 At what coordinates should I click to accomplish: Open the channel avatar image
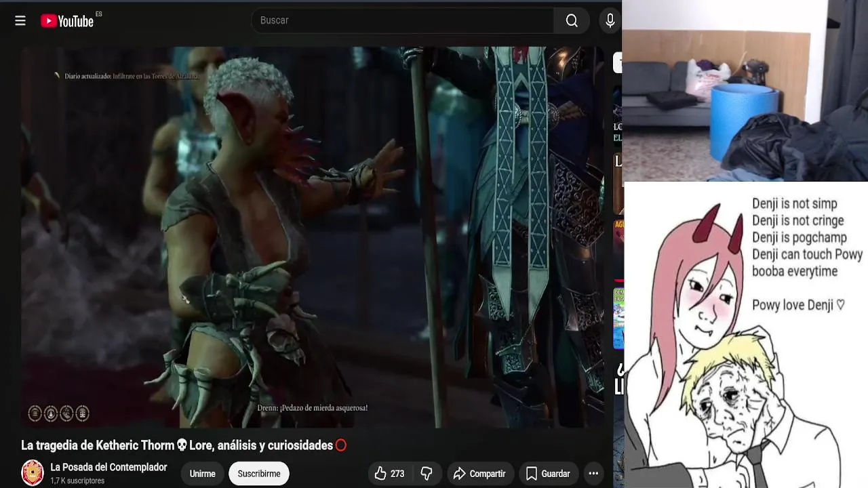[33, 473]
